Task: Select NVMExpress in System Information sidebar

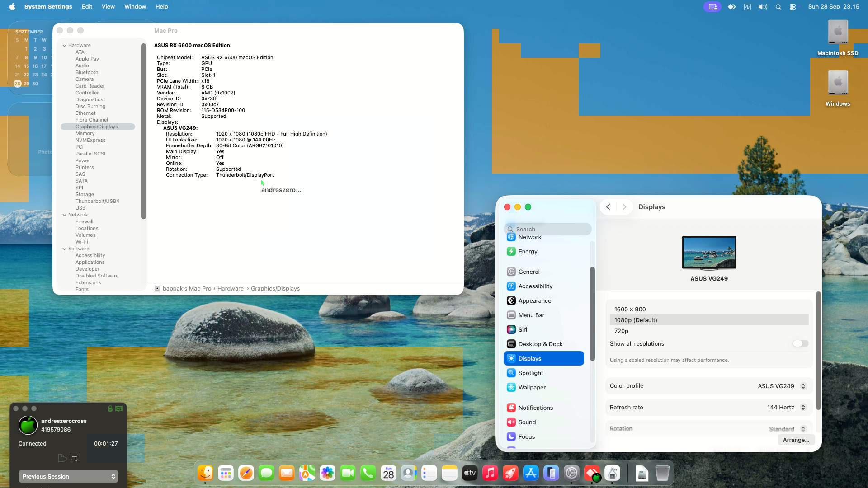Action: click(90, 140)
